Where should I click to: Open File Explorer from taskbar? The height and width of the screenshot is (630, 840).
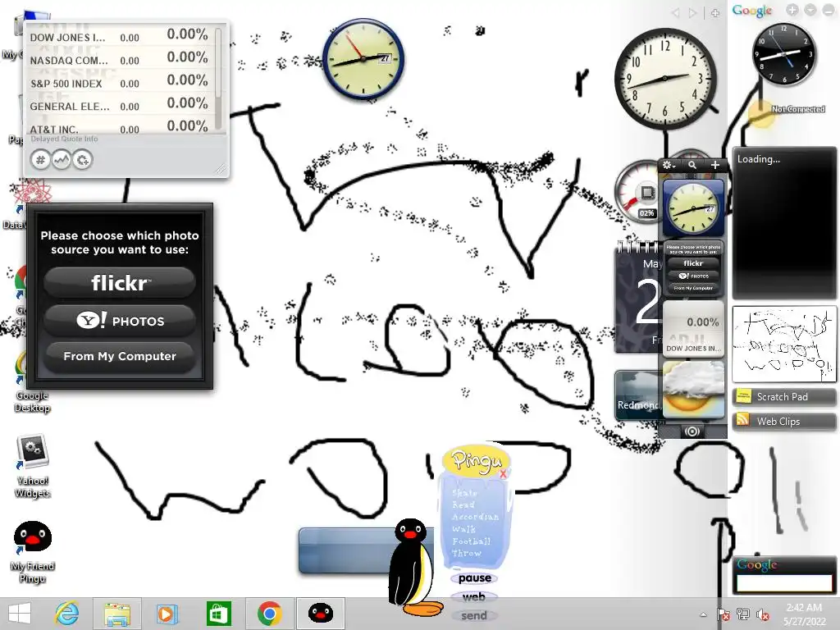click(117, 614)
